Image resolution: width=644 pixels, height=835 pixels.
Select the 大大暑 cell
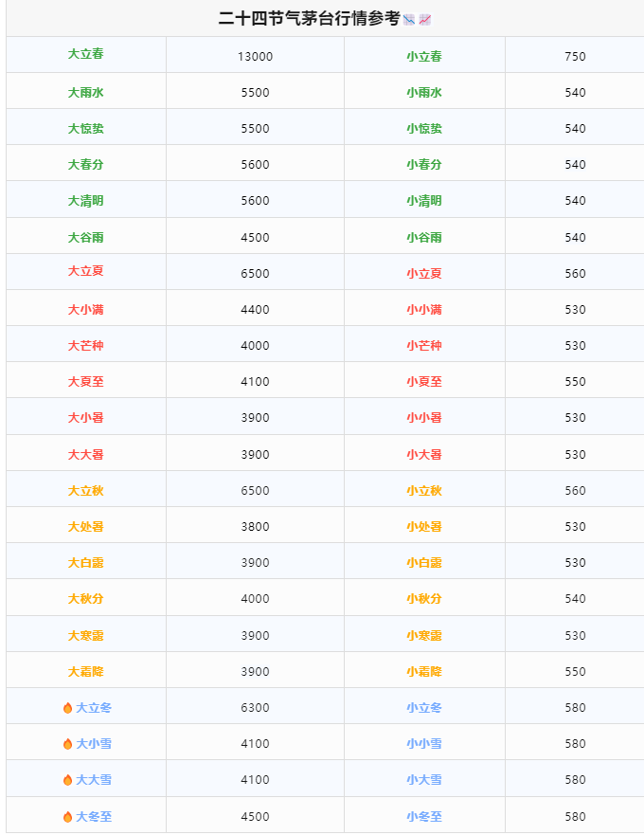[85, 455]
